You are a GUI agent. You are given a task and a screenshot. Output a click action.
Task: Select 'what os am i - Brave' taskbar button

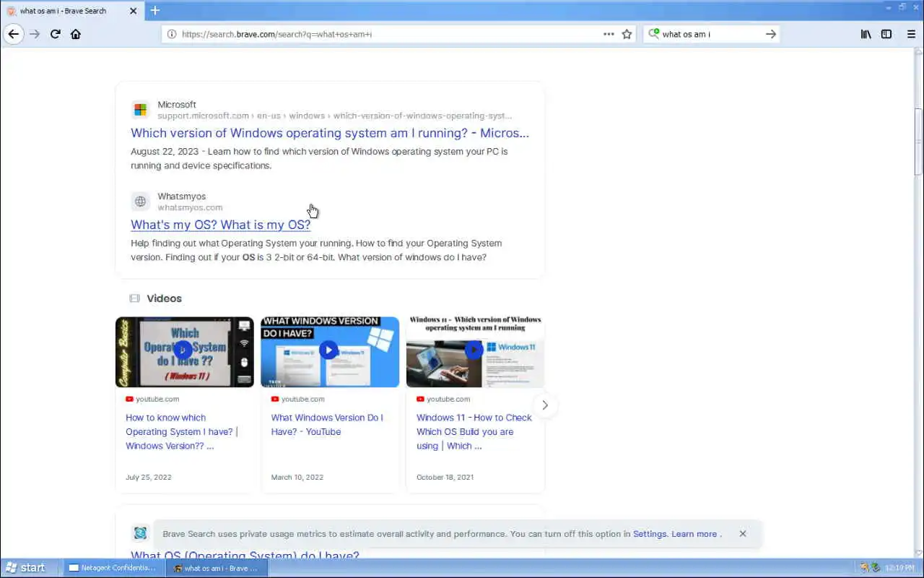pyautogui.click(x=217, y=568)
